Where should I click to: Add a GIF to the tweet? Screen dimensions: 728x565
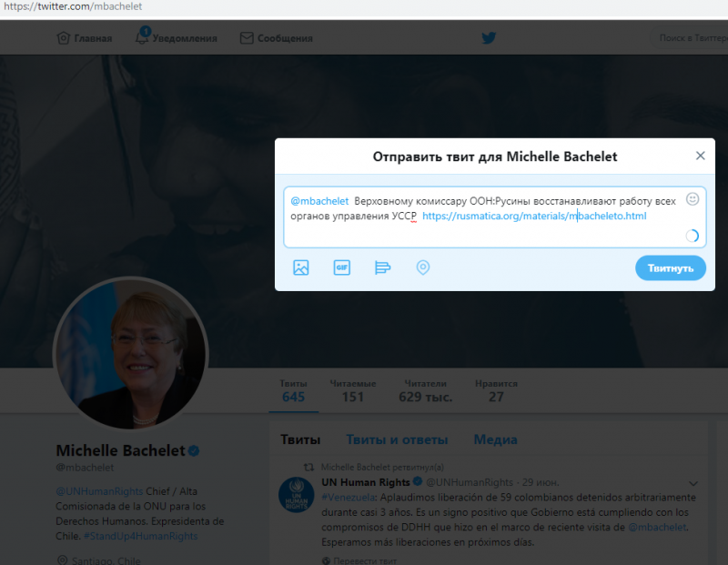coord(342,267)
